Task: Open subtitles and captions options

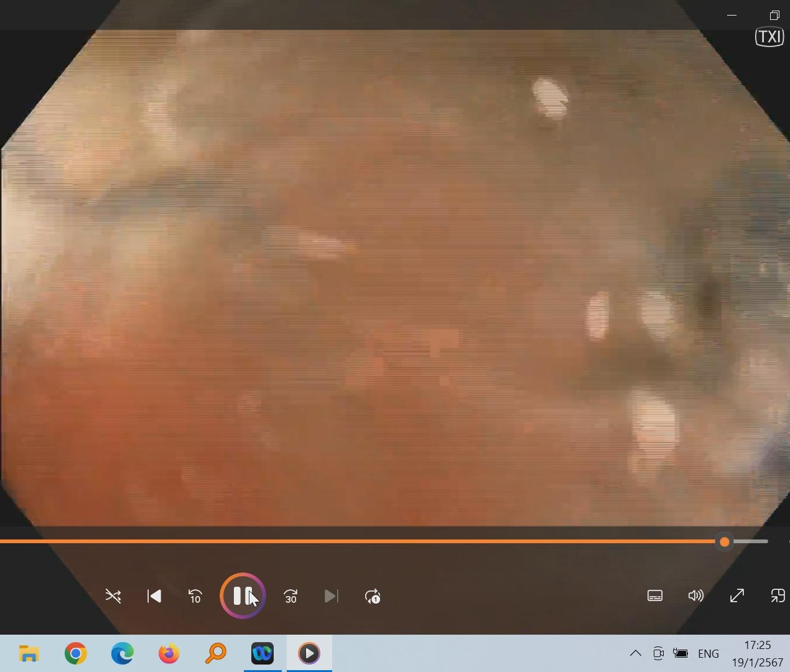Action: pyautogui.click(x=655, y=596)
